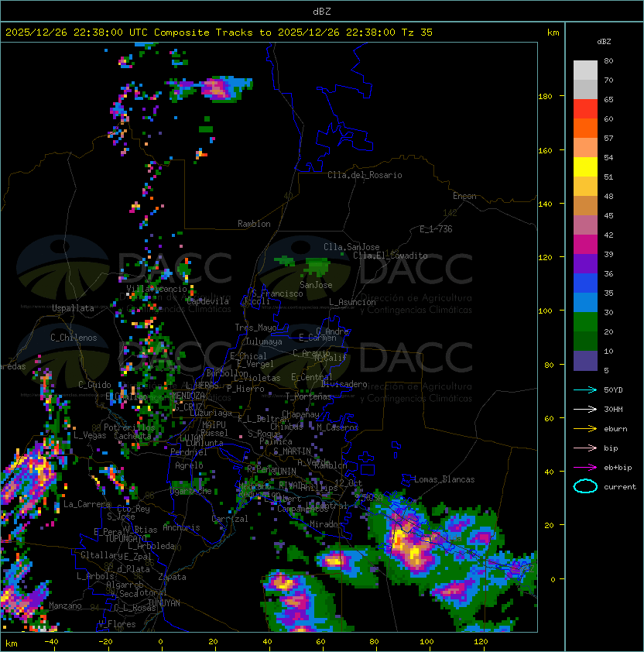
Task: Pick the light blue swatch between 35 and 30
Action: (585, 302)
